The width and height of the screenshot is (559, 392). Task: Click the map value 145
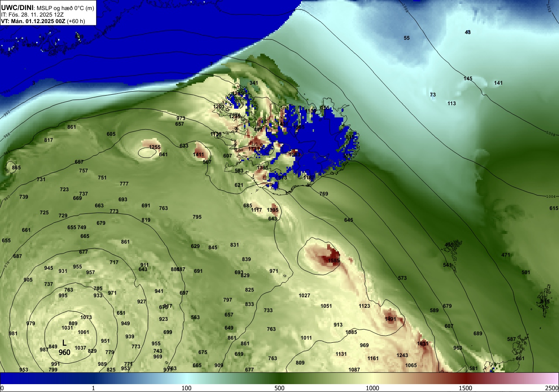(x=468, y=79)
